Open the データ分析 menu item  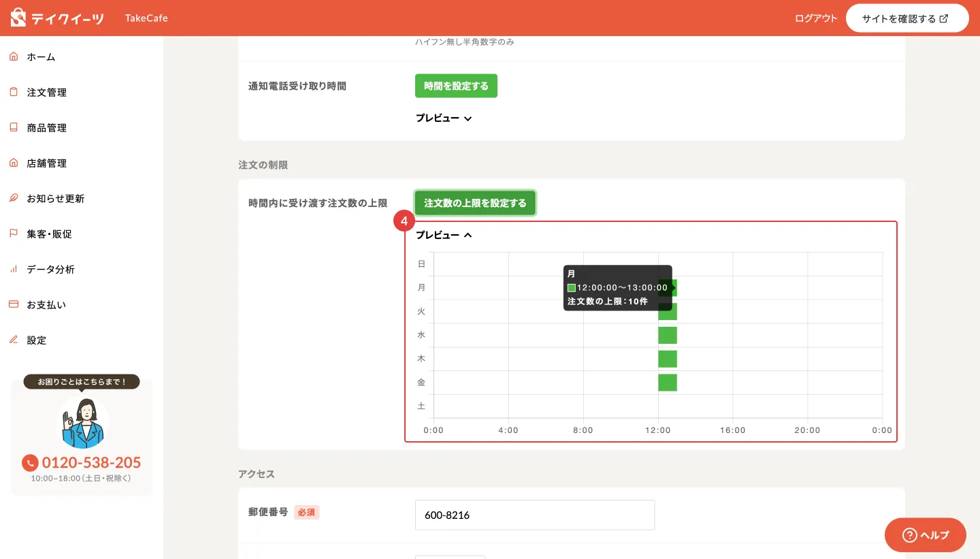(x=51, y=270)
